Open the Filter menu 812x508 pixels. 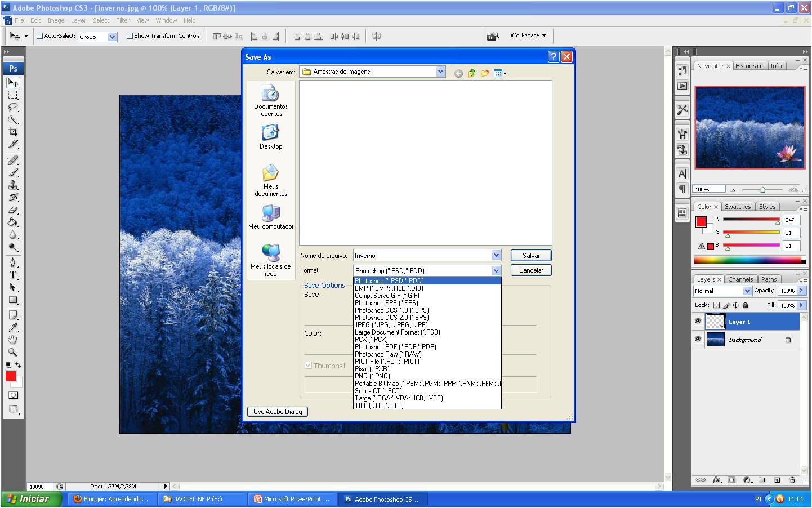(123, 20)
